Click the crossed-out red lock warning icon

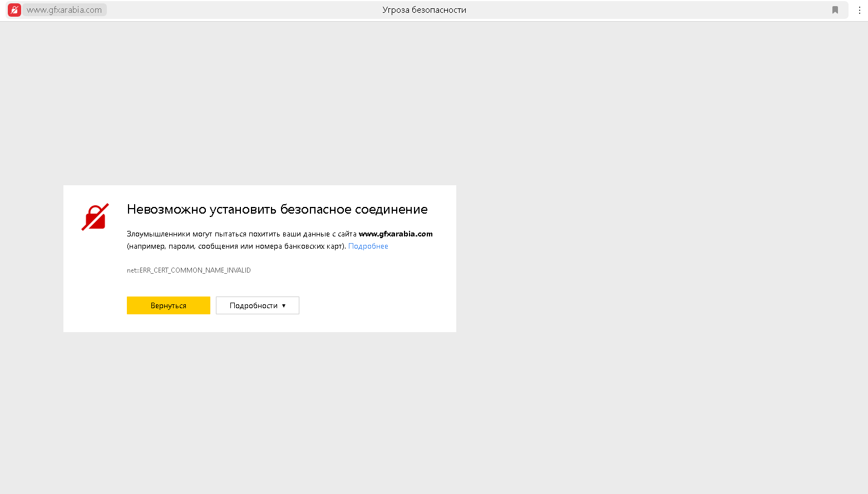tap(95, 217)
